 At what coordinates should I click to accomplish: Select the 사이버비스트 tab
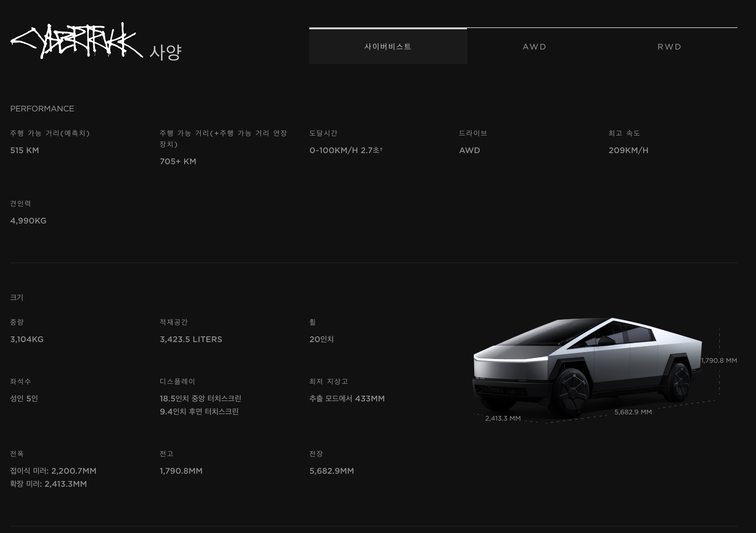click(x=388, y=46)
